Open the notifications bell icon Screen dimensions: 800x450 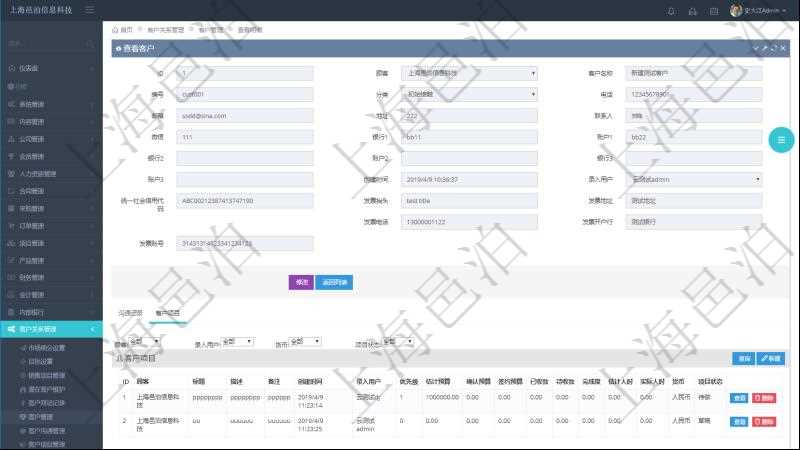click(671, 11)
